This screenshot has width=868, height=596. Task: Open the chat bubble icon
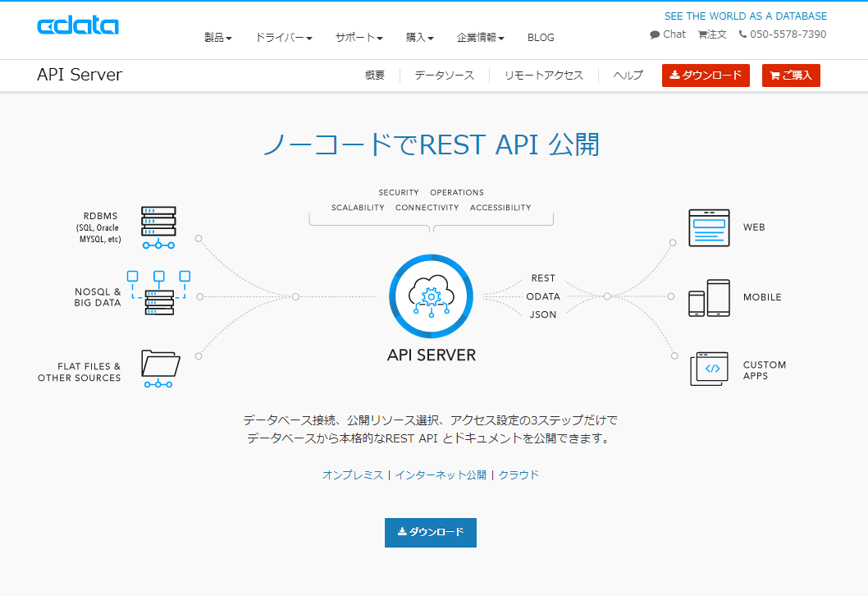(x=655, y=34)
